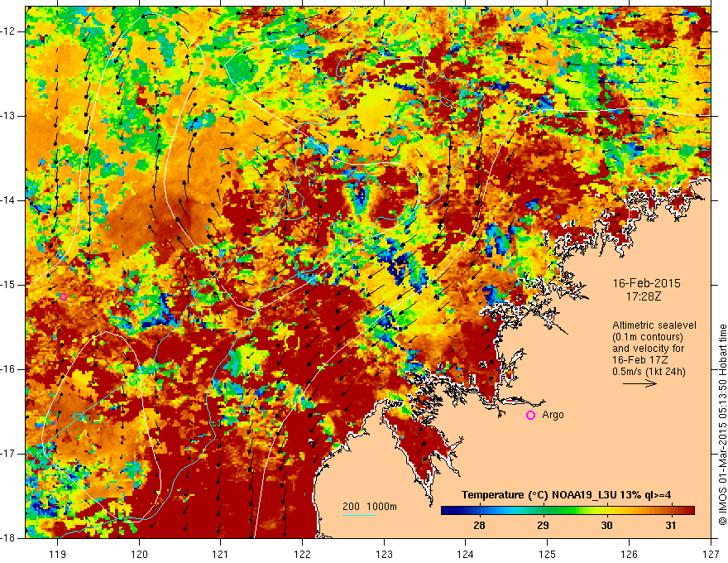Click the '200 1000m' bathymetry label
Image resolution: width=728 pixels, height=563 pixels.
[370, 507]
